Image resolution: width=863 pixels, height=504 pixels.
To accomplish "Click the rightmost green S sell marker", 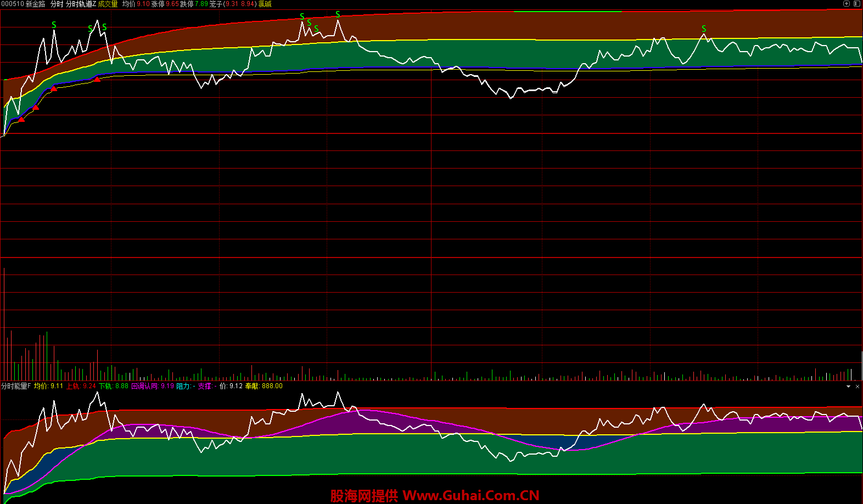I will coord(704,29).
